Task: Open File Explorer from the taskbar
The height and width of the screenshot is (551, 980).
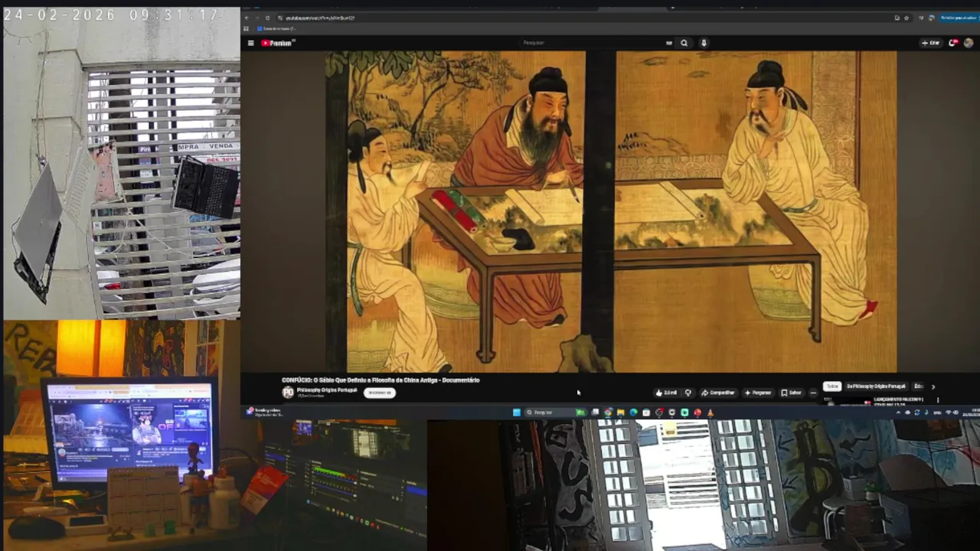Action: coord(621,412)
